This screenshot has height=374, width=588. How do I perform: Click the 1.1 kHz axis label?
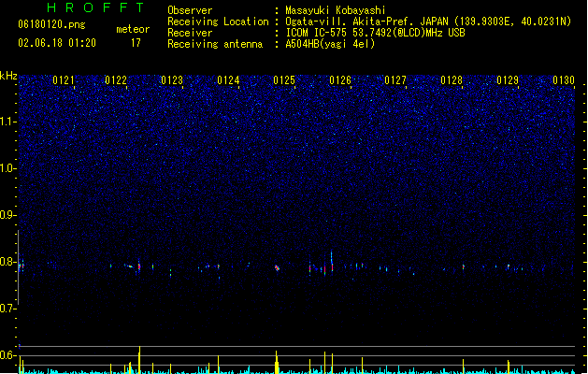[8, 122]
